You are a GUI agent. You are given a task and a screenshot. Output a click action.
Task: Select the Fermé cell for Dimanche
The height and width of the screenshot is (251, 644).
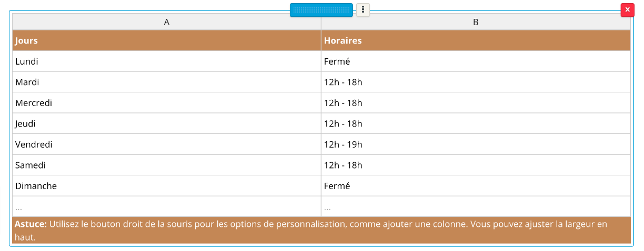476,186
